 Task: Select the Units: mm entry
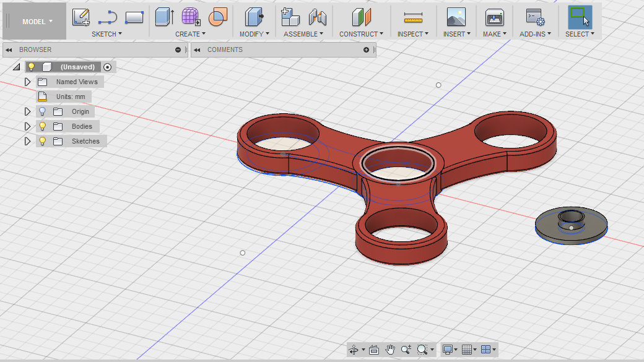[71, 97]
